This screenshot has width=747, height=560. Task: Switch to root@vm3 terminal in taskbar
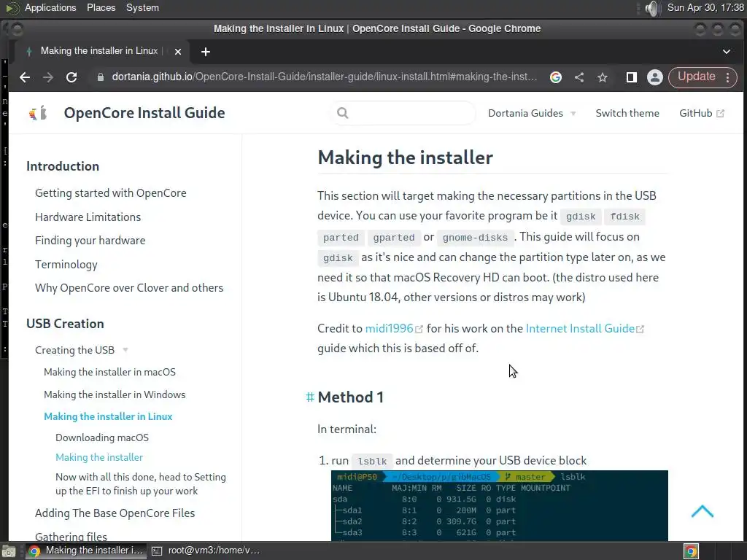tap(206, 551)
